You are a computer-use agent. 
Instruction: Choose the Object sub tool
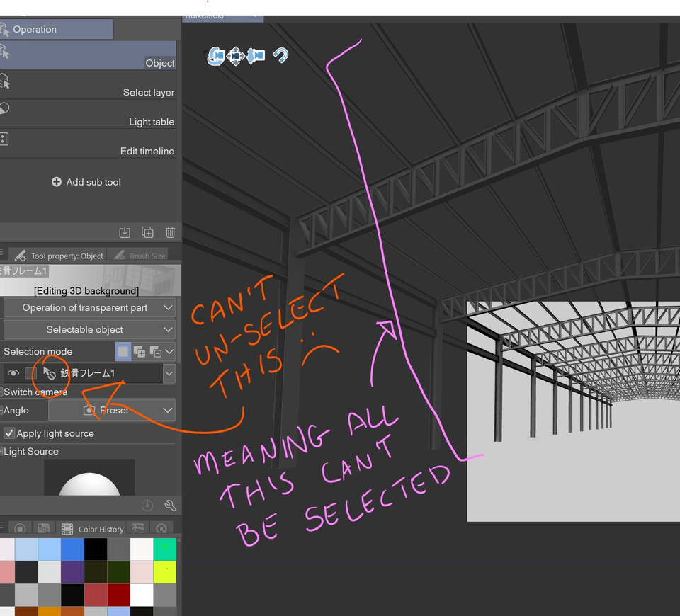pyautogui.click(x=88, y=55)
